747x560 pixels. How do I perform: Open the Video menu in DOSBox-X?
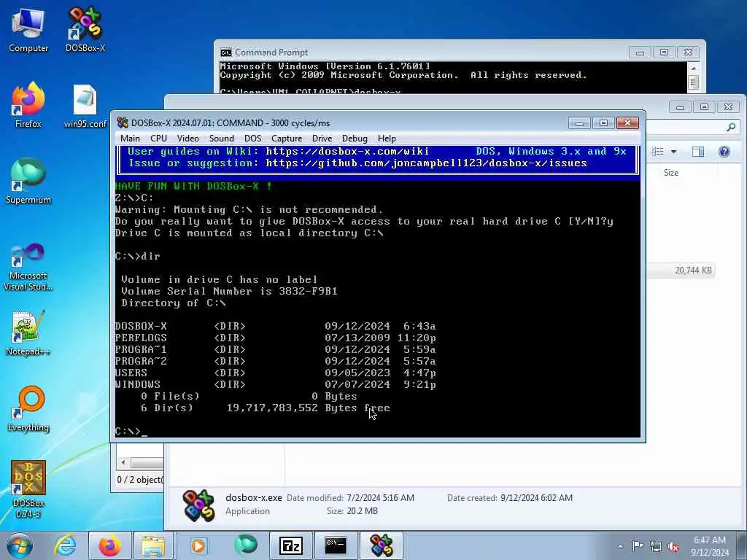pyautogui.click(x=188, y=139)
